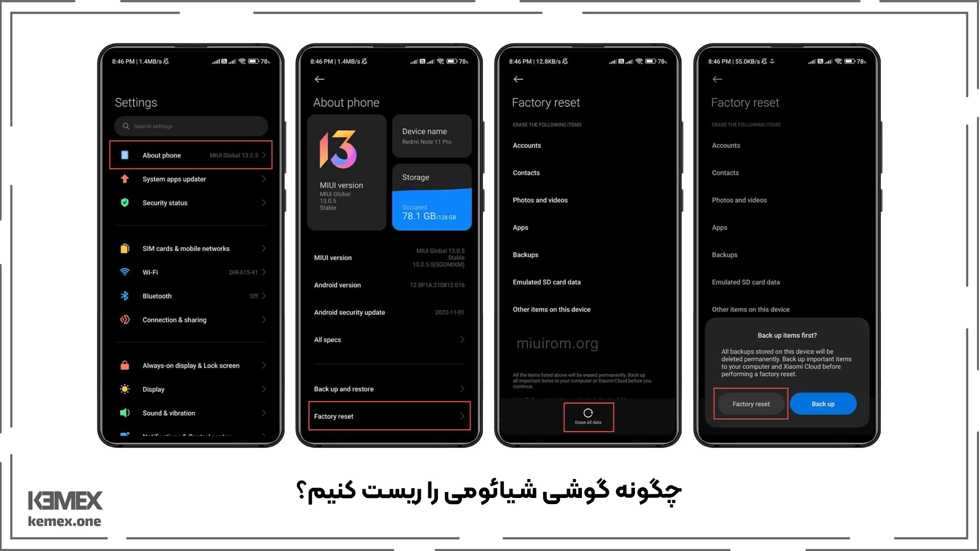The height and width of the screenshot is (551, 980).
Task: Tap the Always-on display lock screen icon
Action: (x=125, y=365)
